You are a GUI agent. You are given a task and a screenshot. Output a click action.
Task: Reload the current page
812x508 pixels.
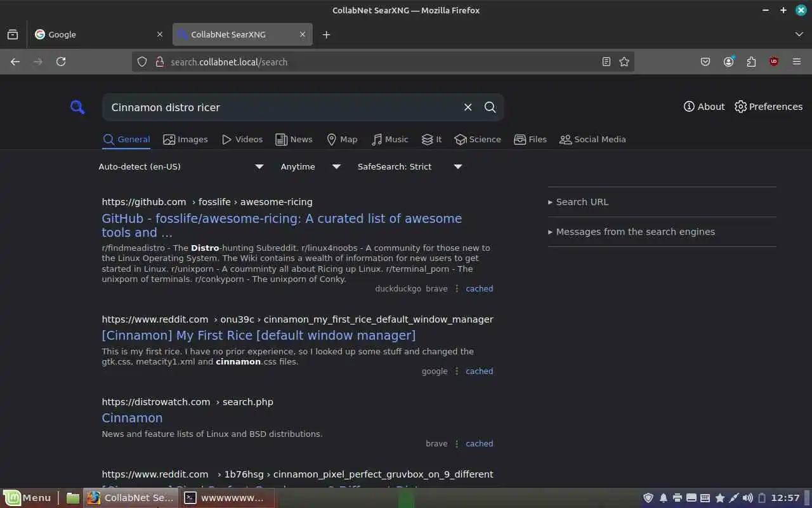pyautogui.click(x=61, y=62)
